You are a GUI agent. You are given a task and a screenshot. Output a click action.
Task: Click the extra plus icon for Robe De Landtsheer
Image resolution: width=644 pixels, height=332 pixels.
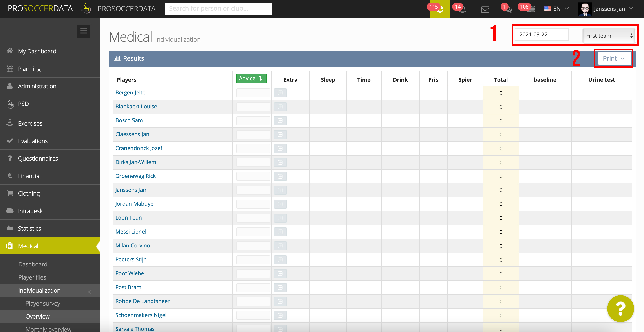280,301
